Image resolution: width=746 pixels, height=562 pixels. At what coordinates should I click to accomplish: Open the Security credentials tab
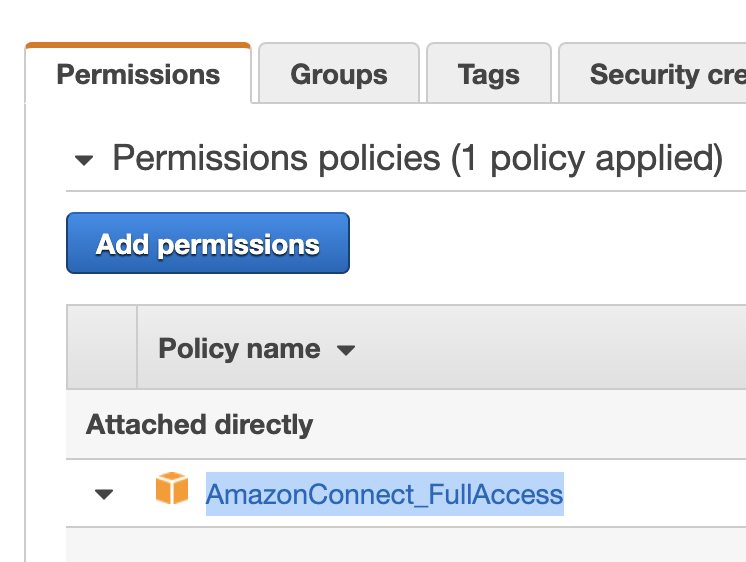point(652,73)
